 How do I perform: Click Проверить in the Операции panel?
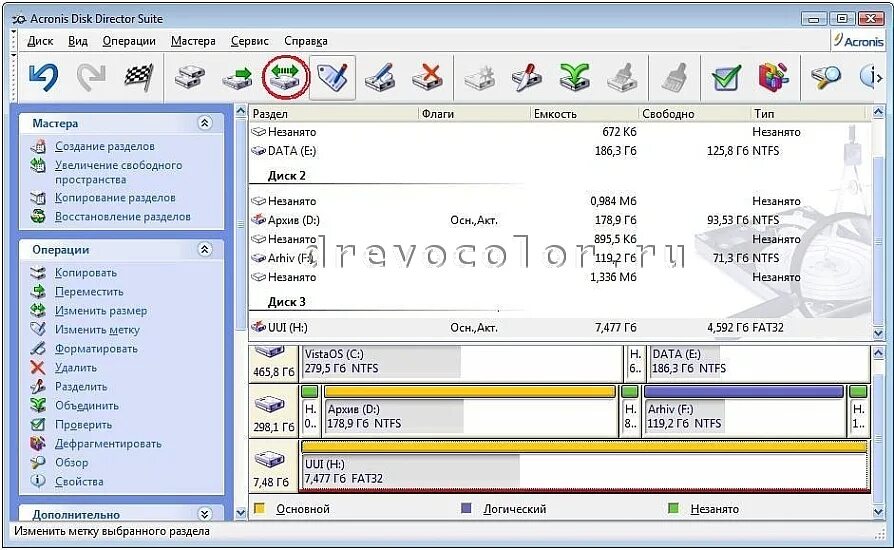tap(83, 425)
